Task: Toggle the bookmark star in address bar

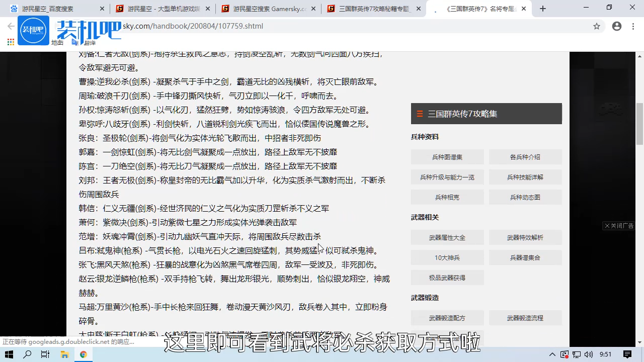Action: [597, 26]
